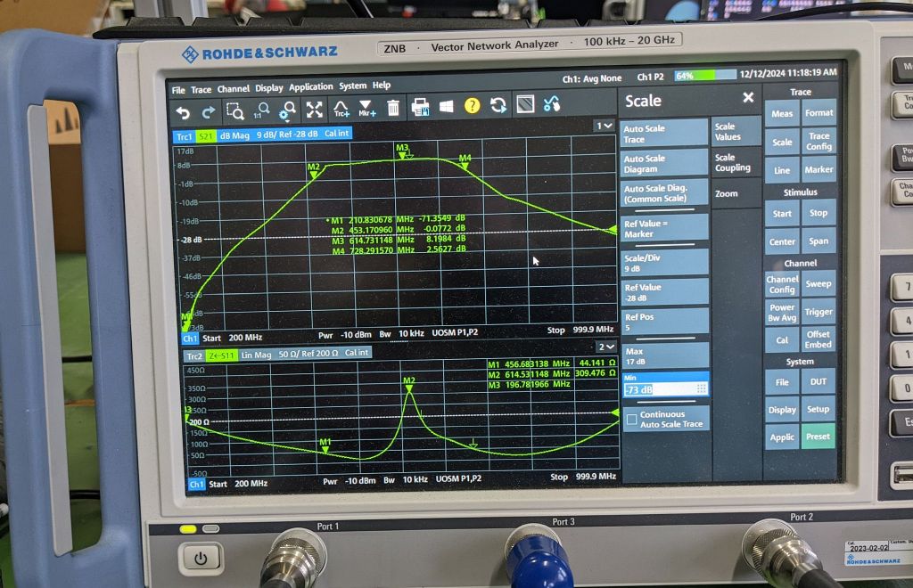This screenshot has width=913, height=588.
Task: Click the Trc+ add trace icon
Action: 341,110
